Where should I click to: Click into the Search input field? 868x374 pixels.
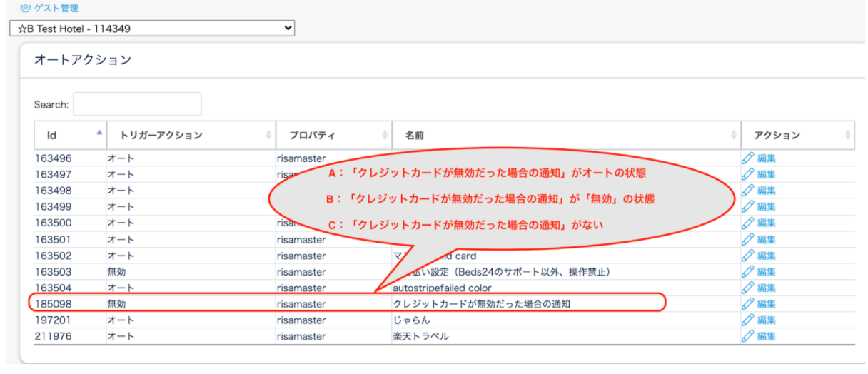pyautogui.click(x=137, y=104)
